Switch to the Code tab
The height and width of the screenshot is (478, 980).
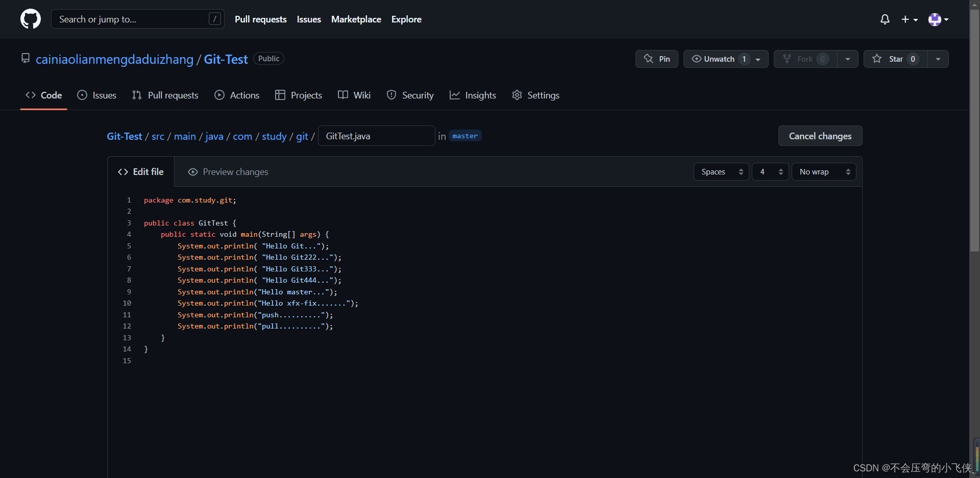[44, 95]
